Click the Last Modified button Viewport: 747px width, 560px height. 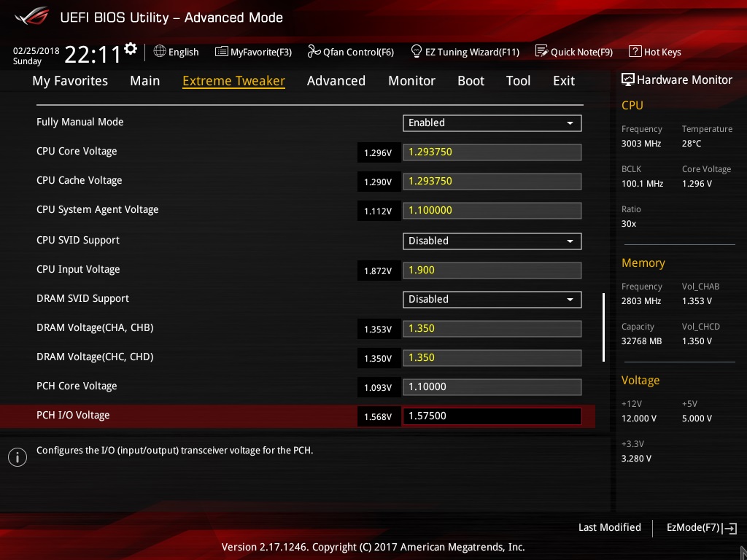pyautogui.click(x=610, y=528)
